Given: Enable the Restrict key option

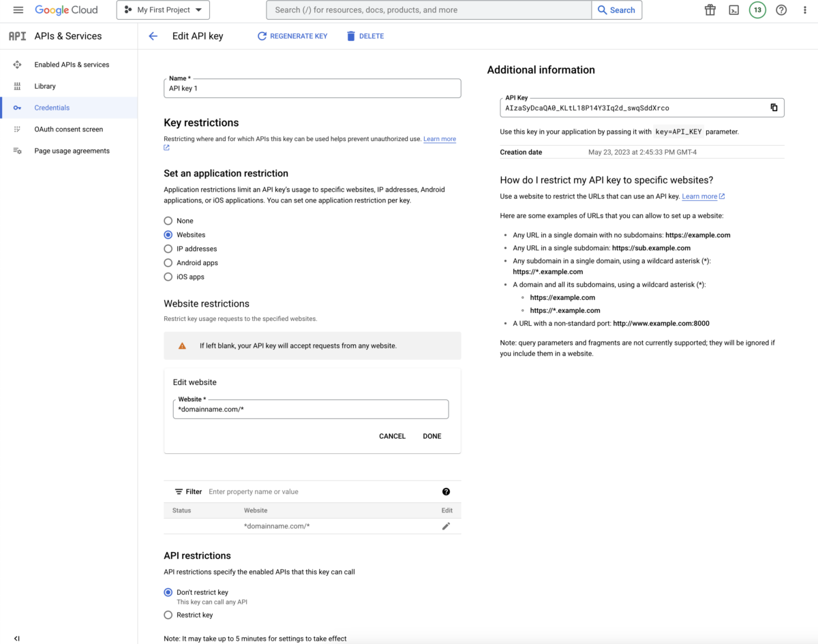Looking at the screenshot, I should click(168, 615).
